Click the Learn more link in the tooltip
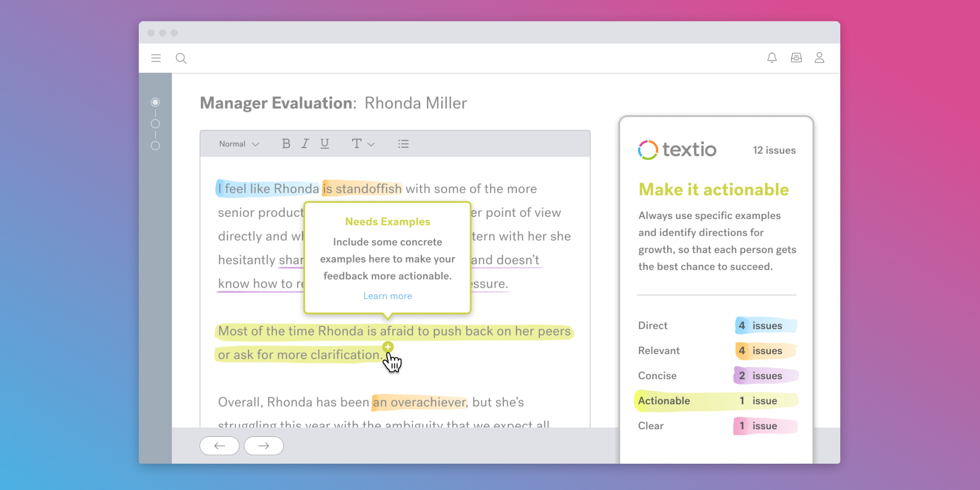Screen dimensions: 980x490 [387, 296]
